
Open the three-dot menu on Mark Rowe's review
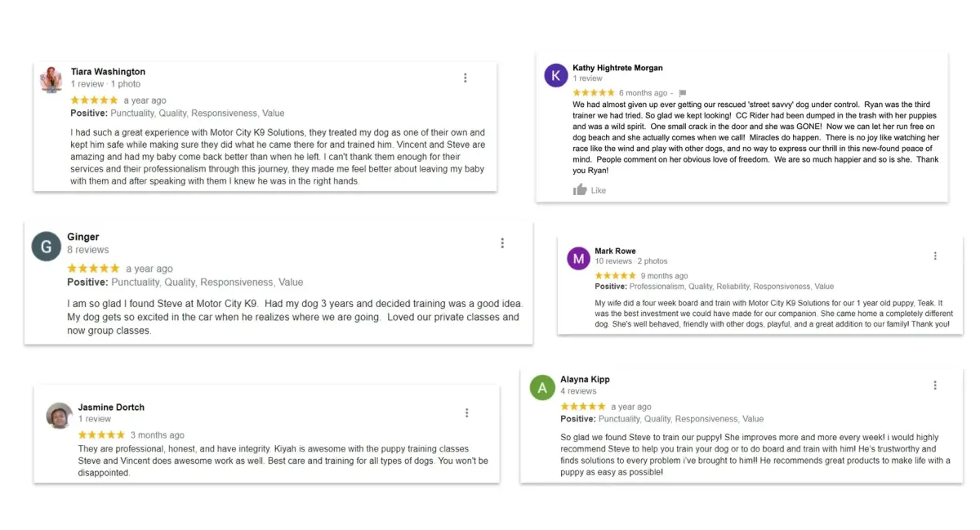pyautogui.click(x=935, y=256)
